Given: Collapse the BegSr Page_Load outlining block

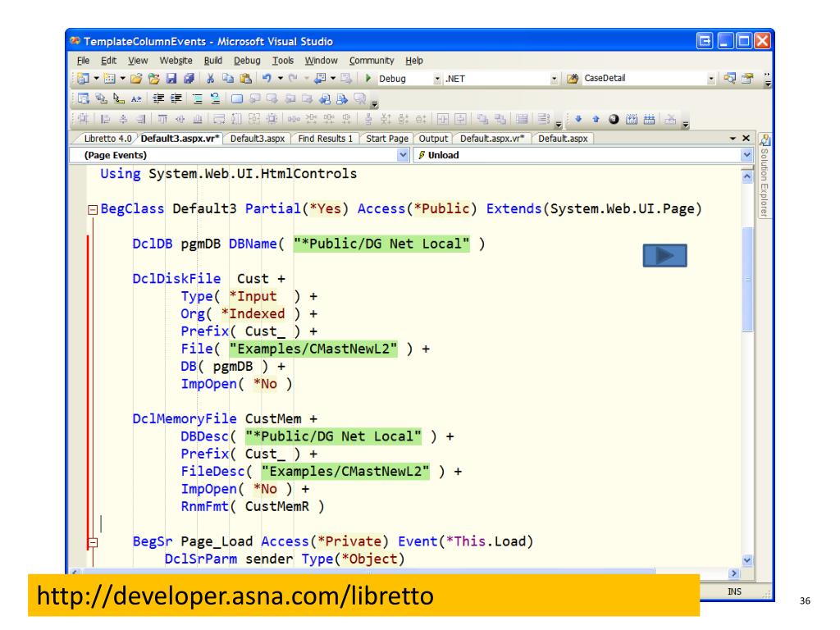Looking at the screenshot, I should click(93, 542).
